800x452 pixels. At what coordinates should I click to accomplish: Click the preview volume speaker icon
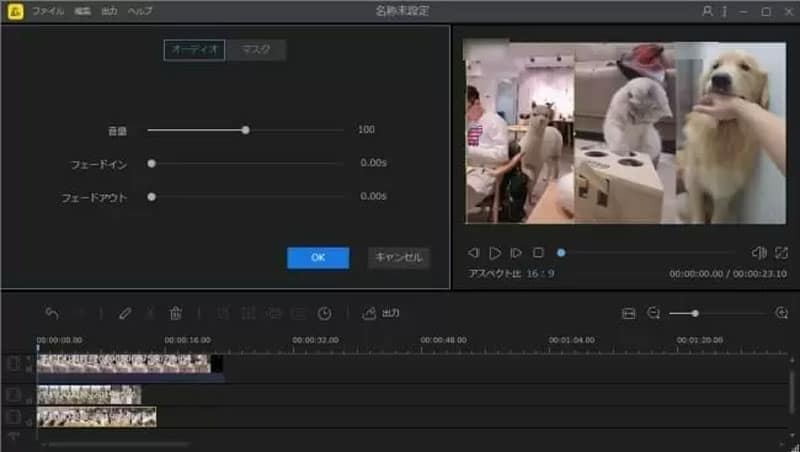(759, 253)
